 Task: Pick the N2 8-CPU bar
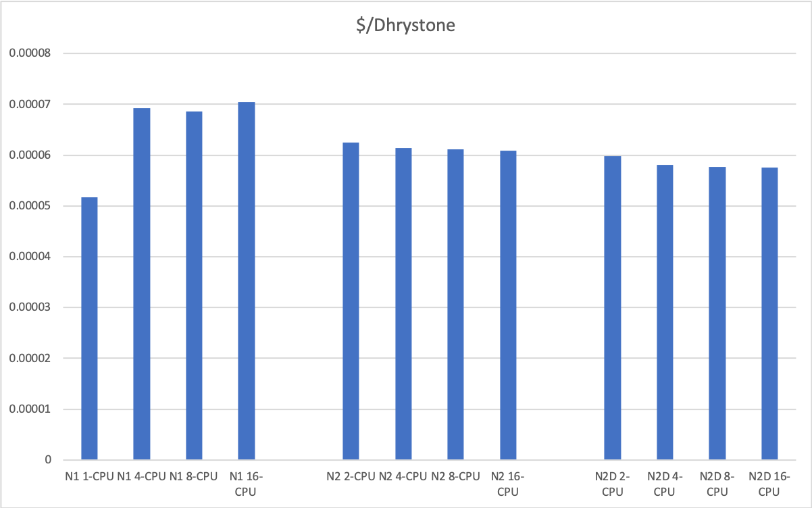tap(455, 305)
